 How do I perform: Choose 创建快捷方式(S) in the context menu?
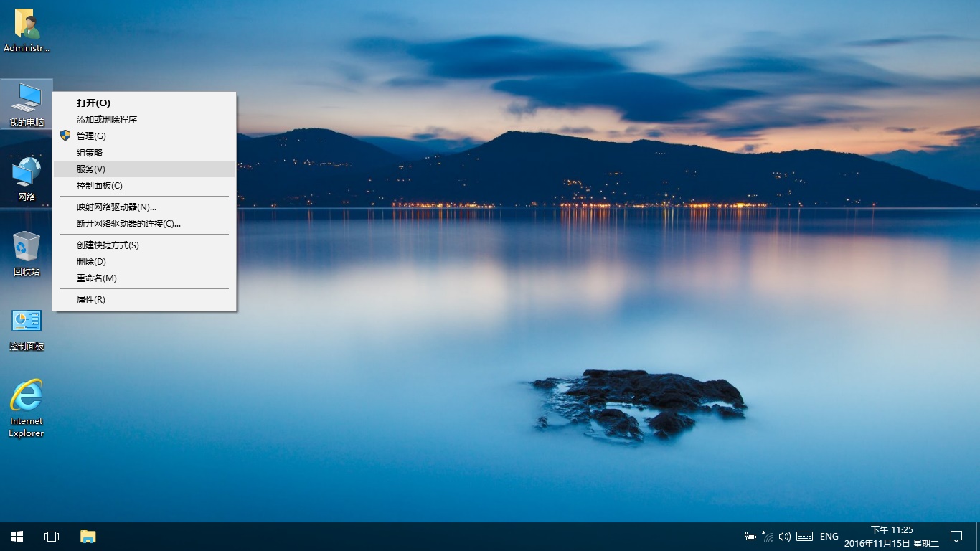[144, 245]
